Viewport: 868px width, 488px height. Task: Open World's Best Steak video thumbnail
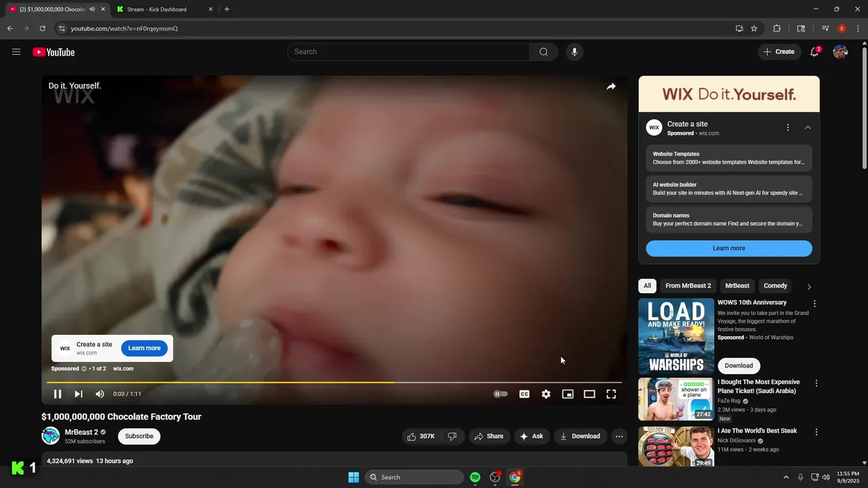tap(676, 447)
